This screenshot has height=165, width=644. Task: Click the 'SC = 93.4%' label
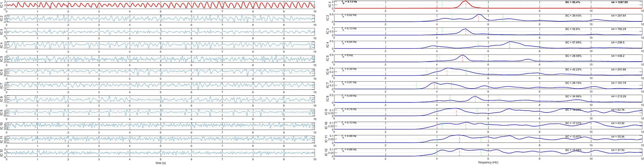pos(572,2)
